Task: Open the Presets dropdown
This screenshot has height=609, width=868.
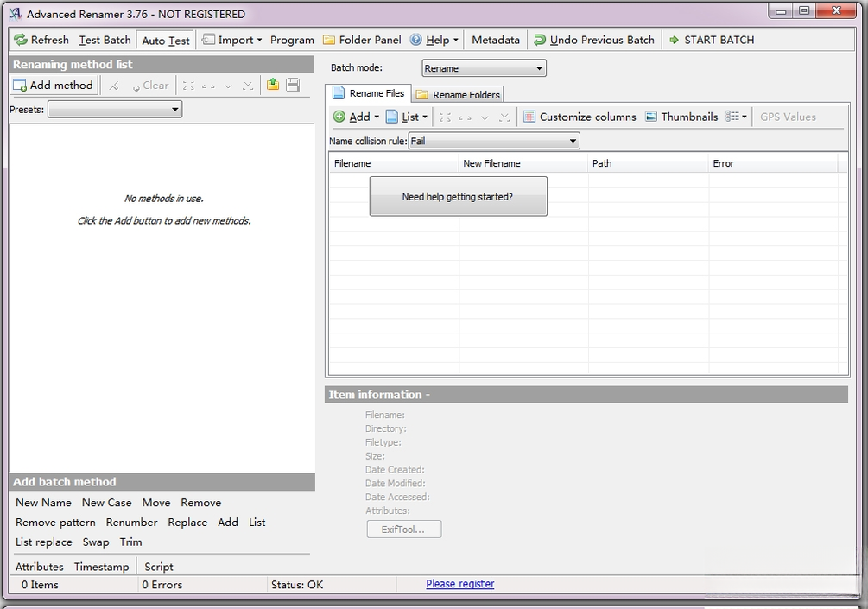Action: [115, 110]
